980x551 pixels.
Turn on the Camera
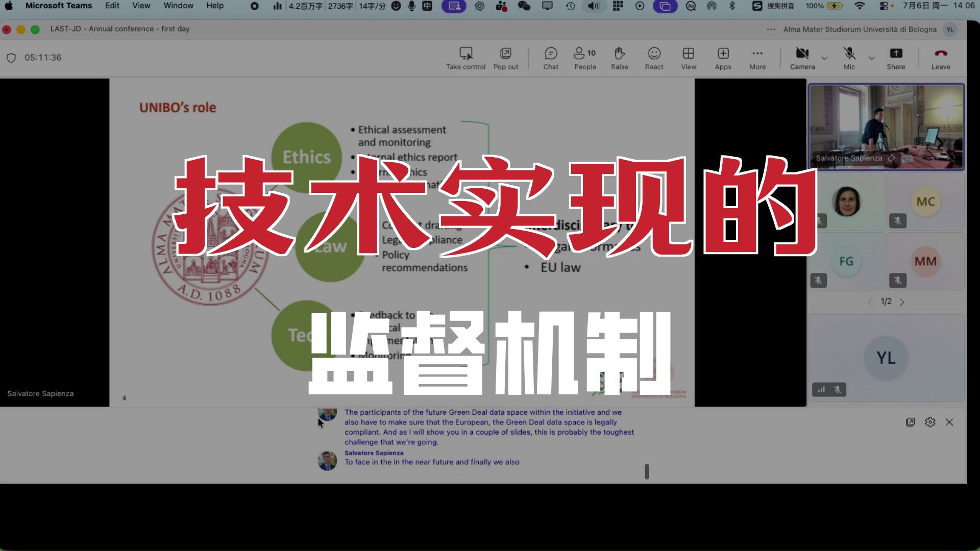coord(802,59)
